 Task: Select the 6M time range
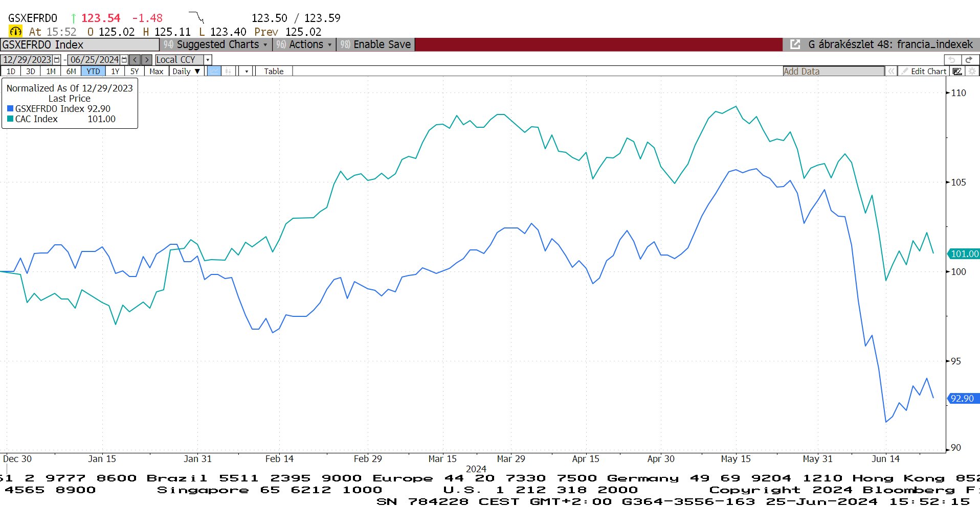tap(71, 72)
